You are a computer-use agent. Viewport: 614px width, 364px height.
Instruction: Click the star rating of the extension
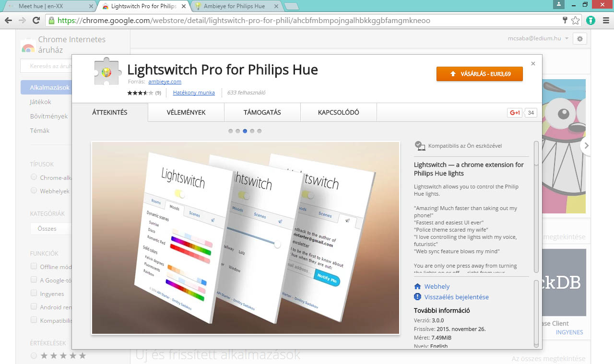(140, 93)
